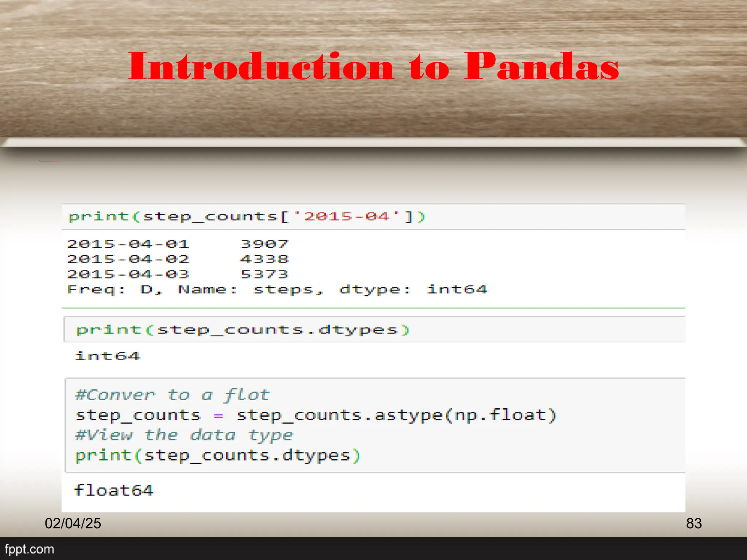Click the print(step_counts['2015-04']) code line

pos(247,217)
